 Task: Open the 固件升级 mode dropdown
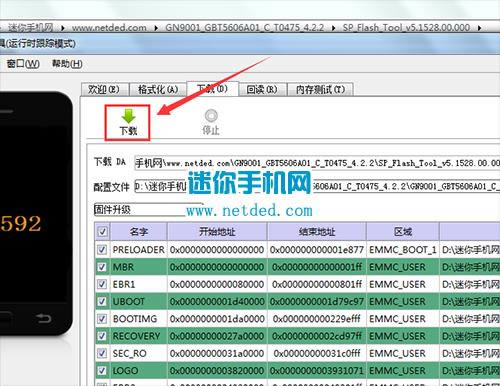[x=148, y=209]
